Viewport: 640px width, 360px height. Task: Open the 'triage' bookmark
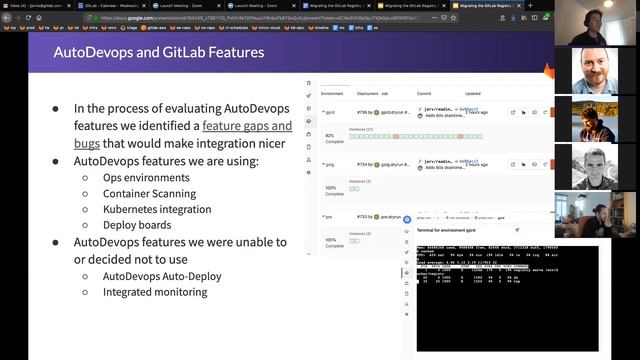[x=129, y=28]
